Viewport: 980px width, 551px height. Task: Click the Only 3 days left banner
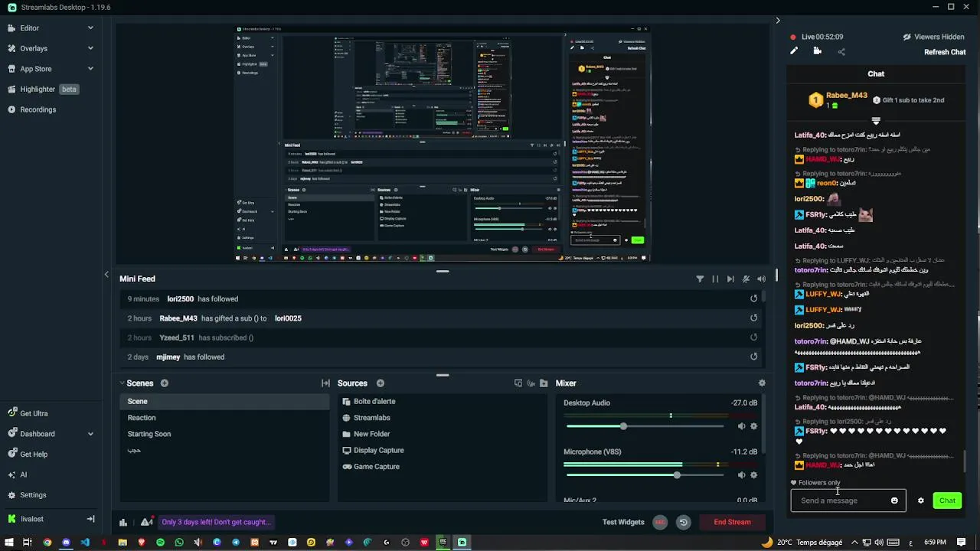point(216,522)
